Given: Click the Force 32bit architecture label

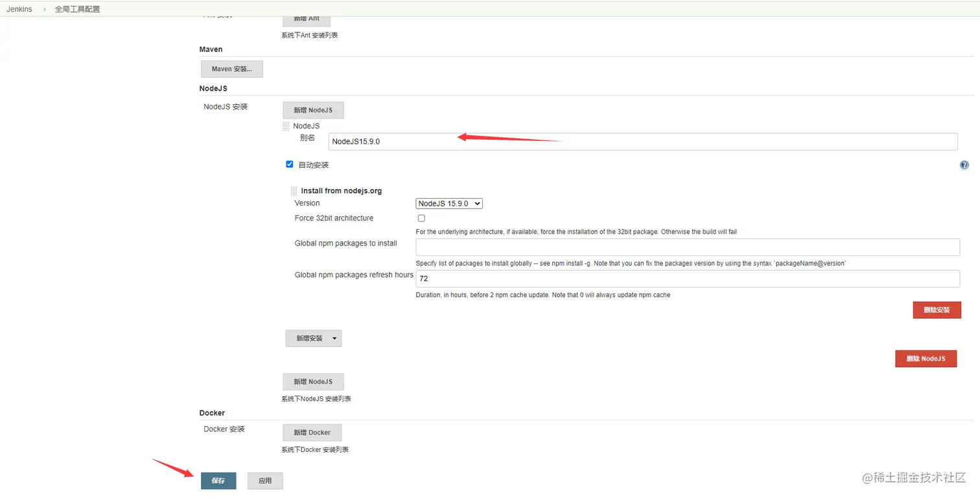Looking at the screenshot, I should click(334, 218).
